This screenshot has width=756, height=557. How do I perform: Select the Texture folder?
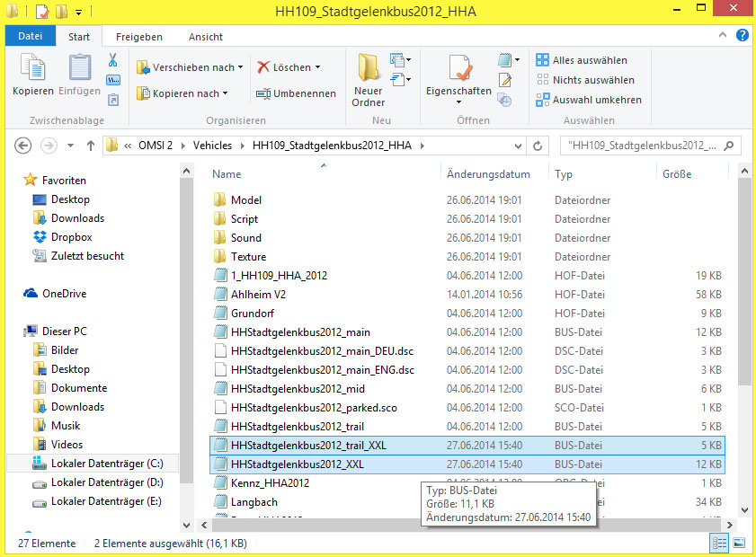pyautogui.click(x=248, y=256)
